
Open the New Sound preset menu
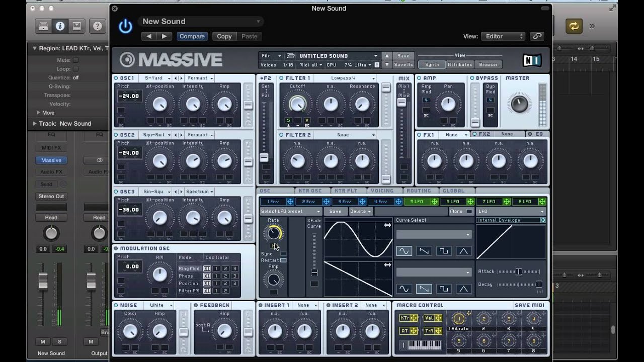pos(201,22)
